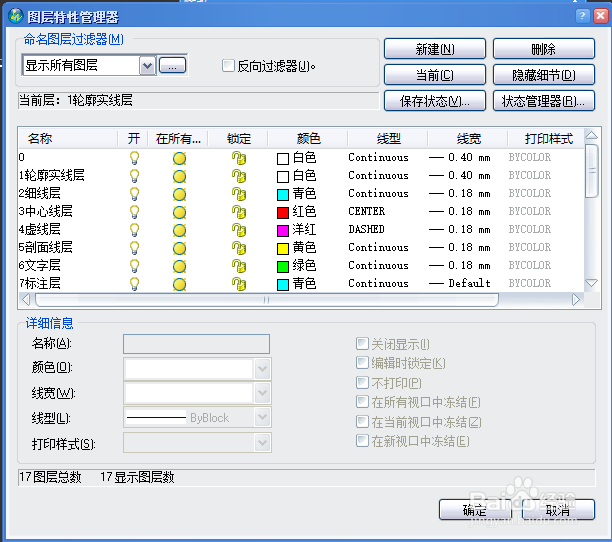Click CENTER linetype of 3中心线层
The image size is (612, 542).
pyautogui.click(x=366, y=211)
